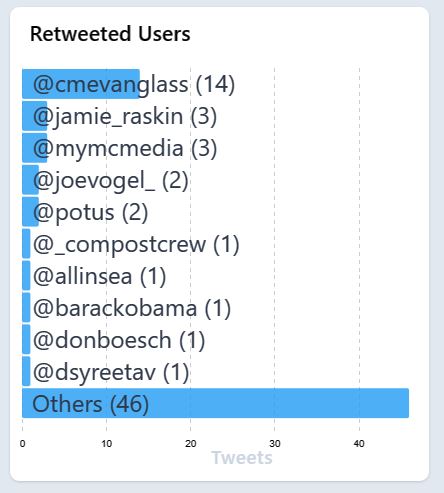This screenshot has height=493, width=444.
Task: Click the @allinsea bar
Action: [26, 276]
